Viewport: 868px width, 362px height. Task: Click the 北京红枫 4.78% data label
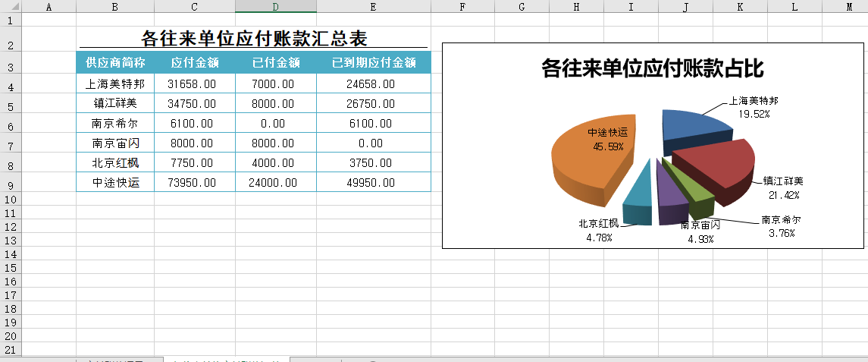coord(599,230)
